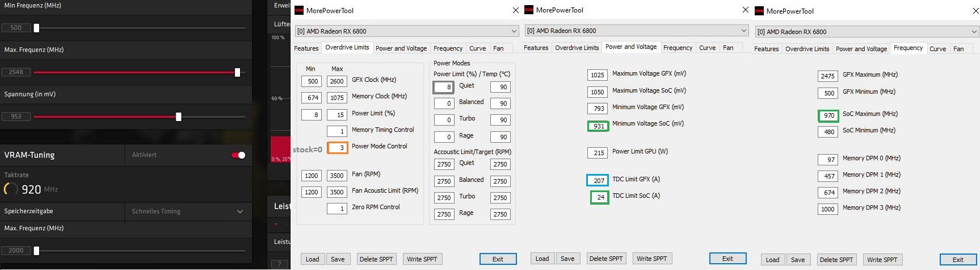
Task: Click the Min Frequenz slider handle
Action: pyautogui.click(x=36, y=28)
